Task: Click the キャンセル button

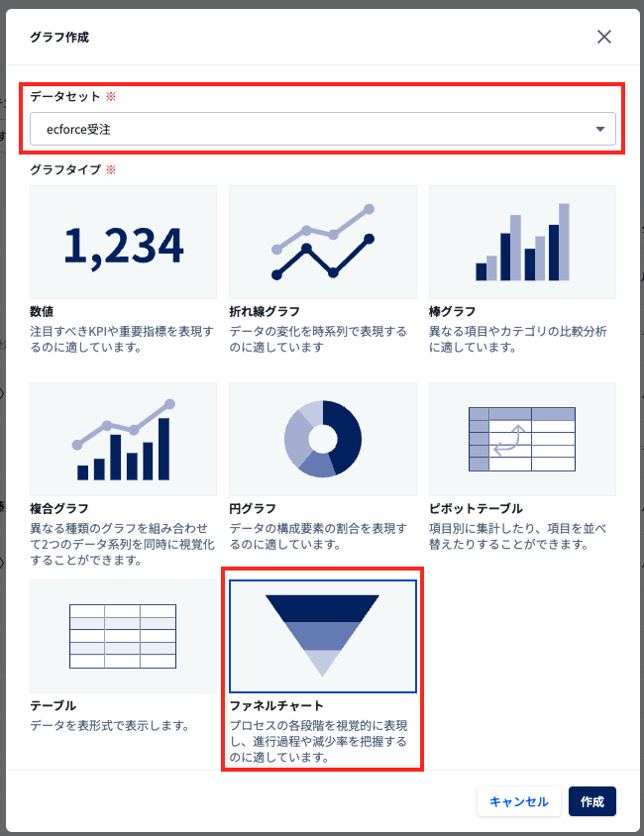Action: click(x=519, y=801)
